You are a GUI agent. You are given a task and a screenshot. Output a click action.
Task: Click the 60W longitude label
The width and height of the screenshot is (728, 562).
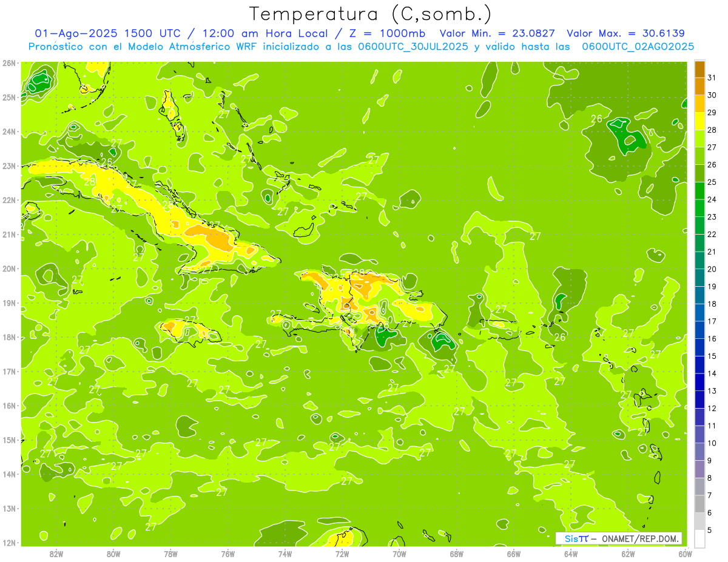(x=685, y=554)
